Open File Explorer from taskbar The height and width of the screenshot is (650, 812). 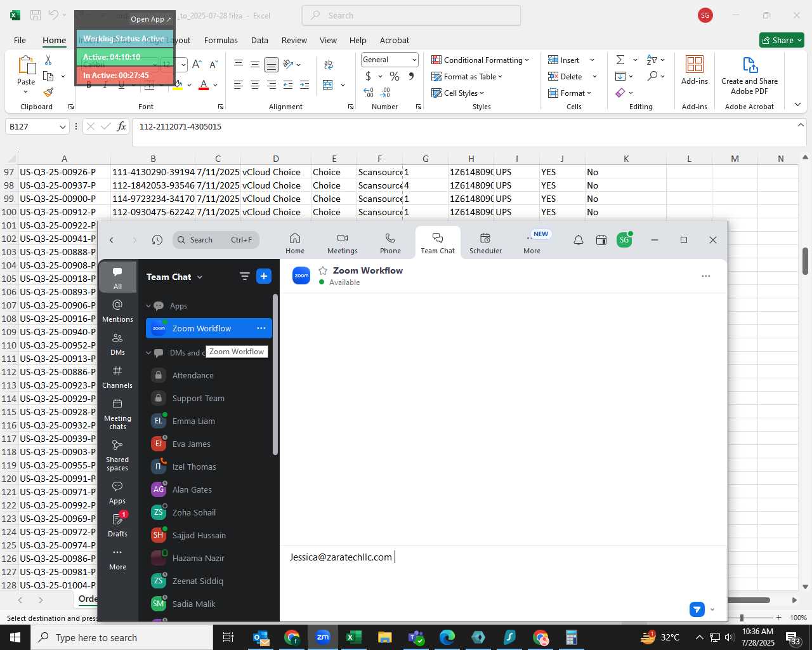point(384,637)
